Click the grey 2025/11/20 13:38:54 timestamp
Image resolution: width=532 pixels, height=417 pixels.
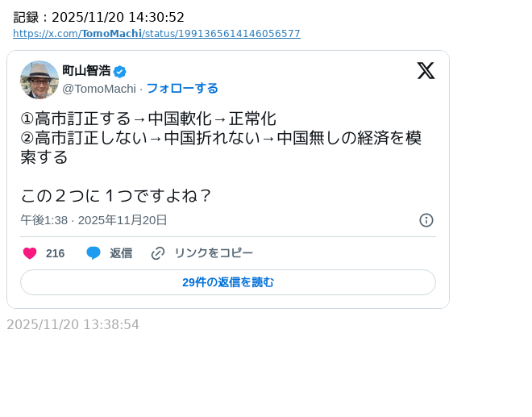73,325
